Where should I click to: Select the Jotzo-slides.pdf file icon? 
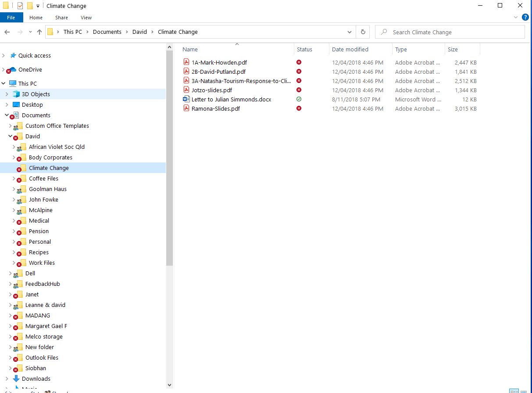[186, 90]
